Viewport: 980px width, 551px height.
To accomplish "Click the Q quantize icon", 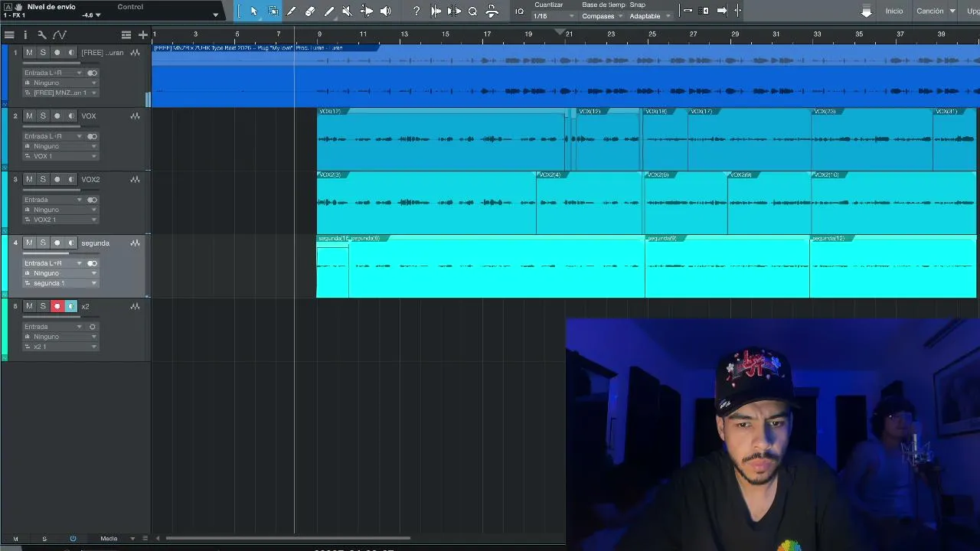I will point(472,11).
